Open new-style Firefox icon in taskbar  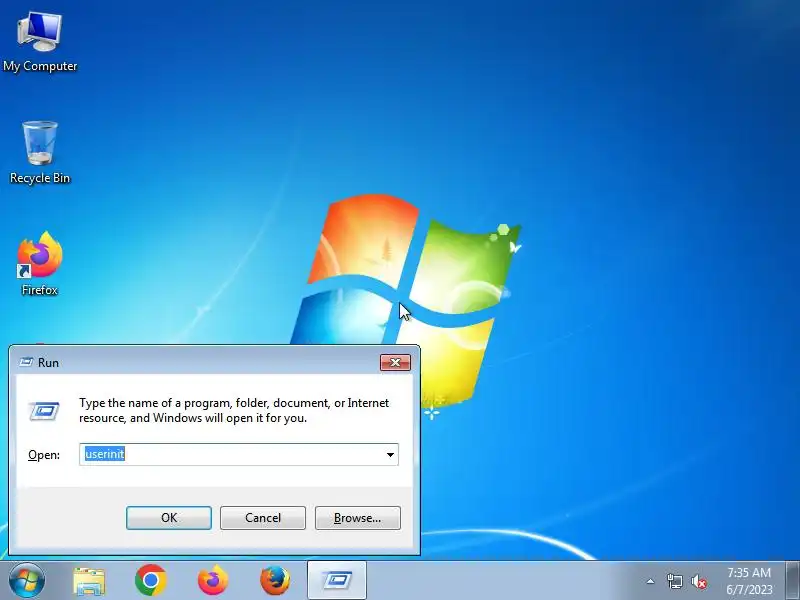(x=213, y=581)
